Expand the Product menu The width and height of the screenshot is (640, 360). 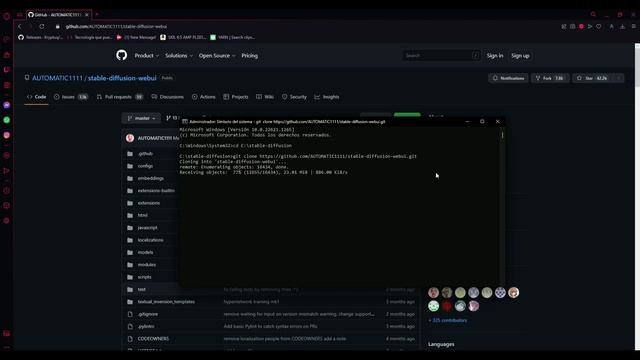[147, 56]
